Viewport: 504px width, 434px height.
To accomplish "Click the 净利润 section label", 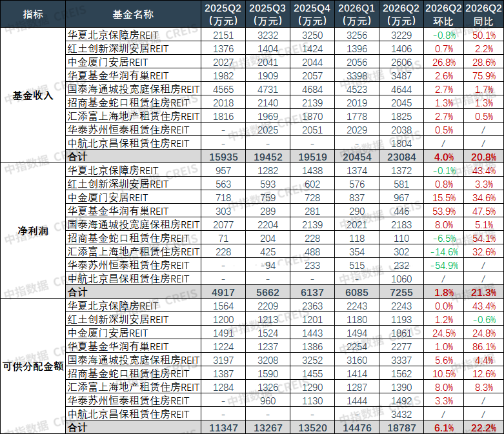I will (33, 231).
